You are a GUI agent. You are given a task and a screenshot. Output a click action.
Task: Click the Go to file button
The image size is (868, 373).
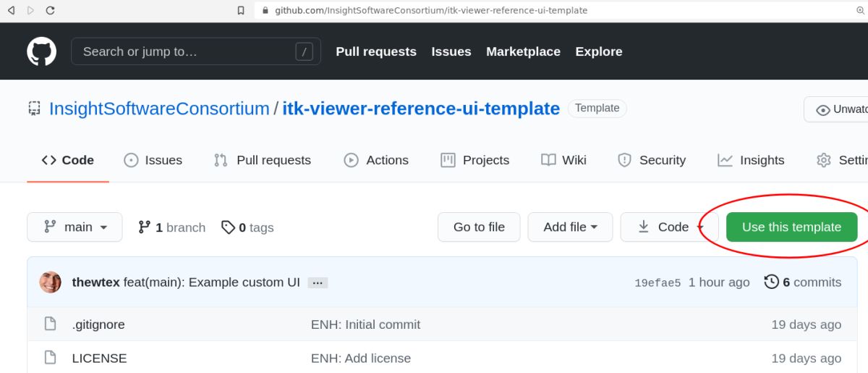pyautogui.click(x=479, y=227)
